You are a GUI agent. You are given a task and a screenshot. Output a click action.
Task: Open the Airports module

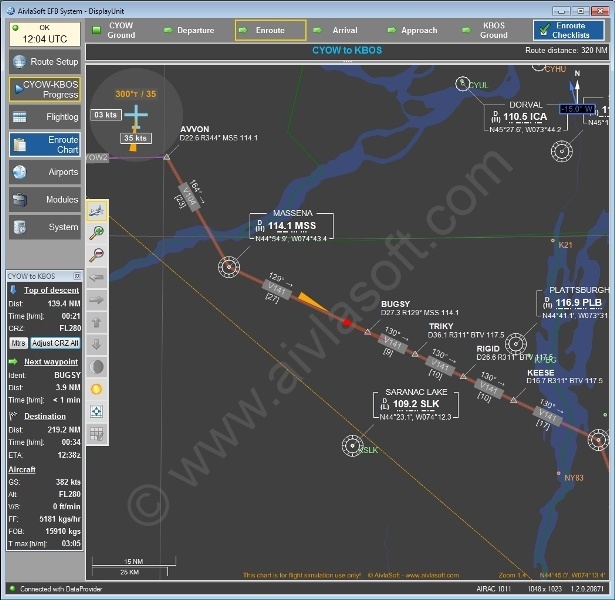point(45,172)
